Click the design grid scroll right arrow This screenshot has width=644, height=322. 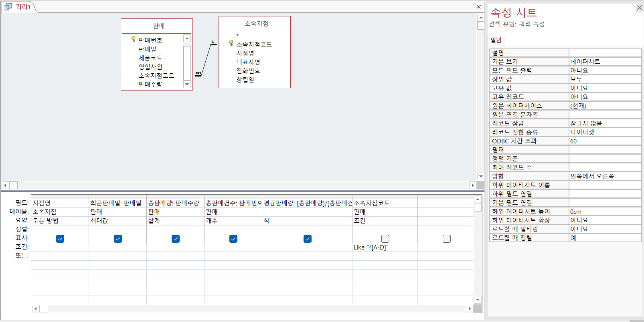pyautogui.click(x=469, y=308)
